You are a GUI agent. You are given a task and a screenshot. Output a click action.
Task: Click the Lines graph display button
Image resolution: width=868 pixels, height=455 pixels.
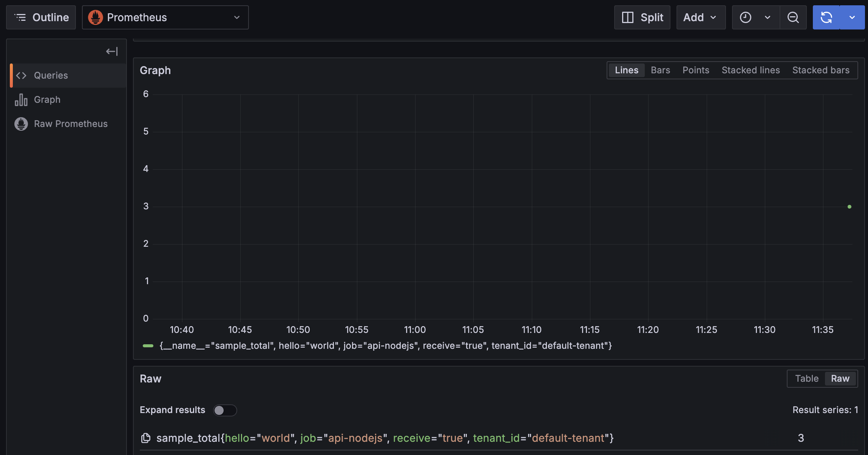tap(626, 70)
